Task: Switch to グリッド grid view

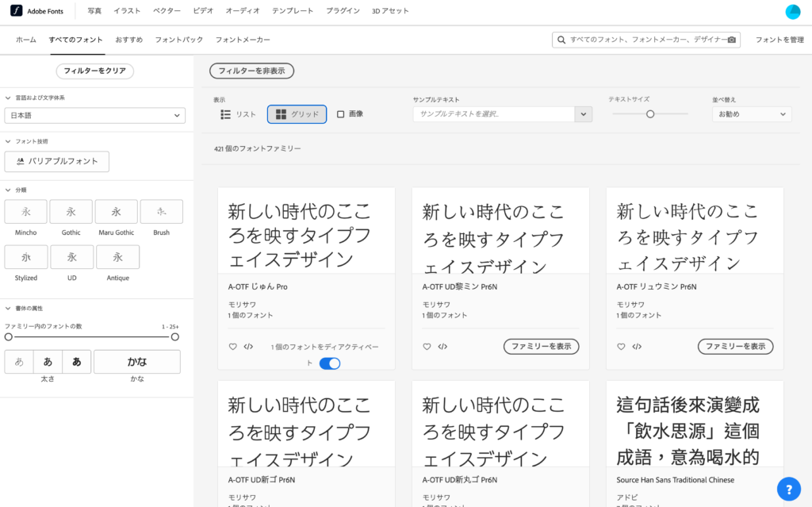Action: coord(297,114)
